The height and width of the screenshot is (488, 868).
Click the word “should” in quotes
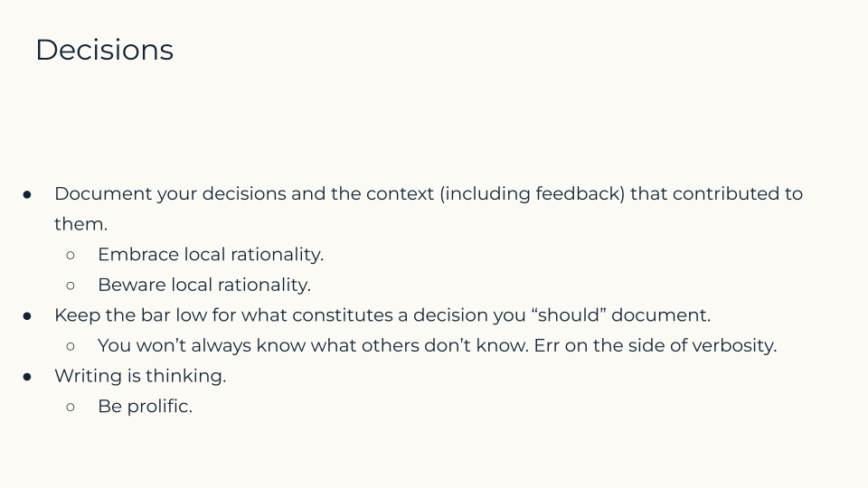coord(569,315)
